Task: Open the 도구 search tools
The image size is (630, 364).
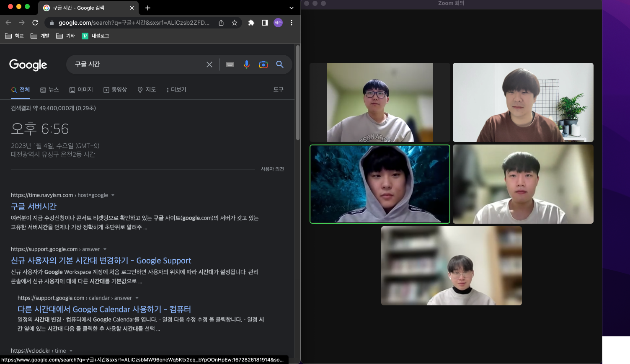Action: (279, 90)
